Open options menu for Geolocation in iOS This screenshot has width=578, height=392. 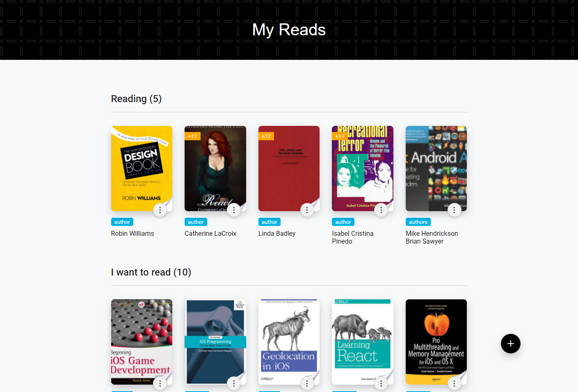coord(307,383)
